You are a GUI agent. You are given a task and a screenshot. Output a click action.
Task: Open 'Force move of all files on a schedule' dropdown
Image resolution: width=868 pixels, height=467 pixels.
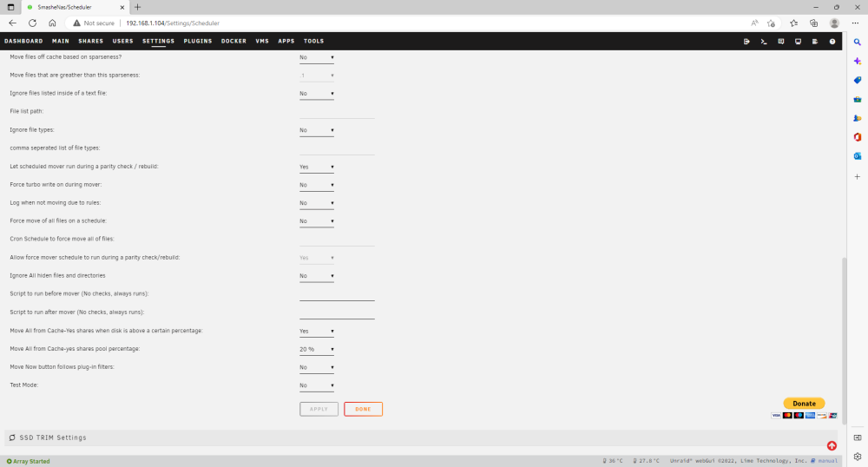click(x=317, y=221)
